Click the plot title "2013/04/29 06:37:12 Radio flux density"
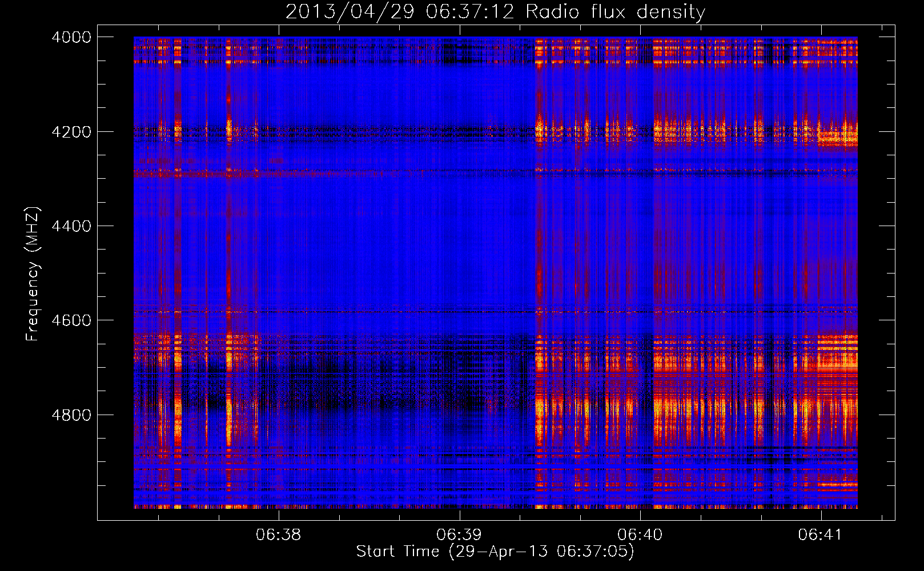This screenshot has height=571, width=924. (496, 12)
